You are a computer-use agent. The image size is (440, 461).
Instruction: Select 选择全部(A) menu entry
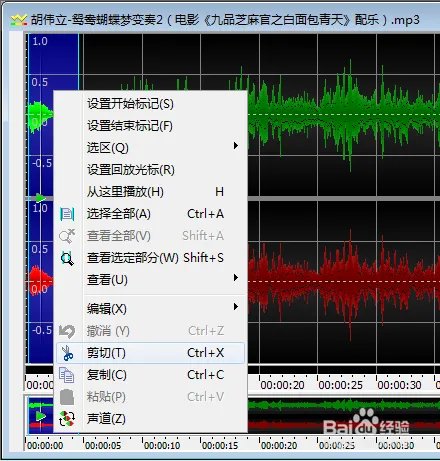click(x=151, y=214)
